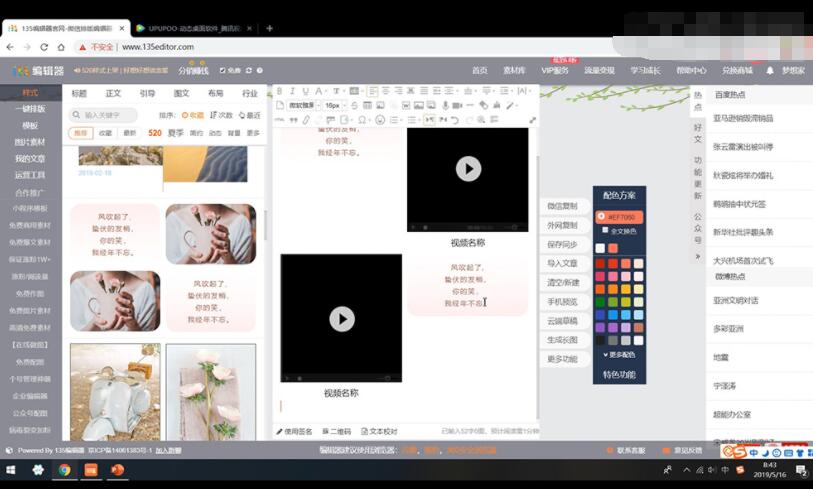This screenshot has height=489, width=813.
Task: Click the 微信复制 button
Action: [563, 206]
